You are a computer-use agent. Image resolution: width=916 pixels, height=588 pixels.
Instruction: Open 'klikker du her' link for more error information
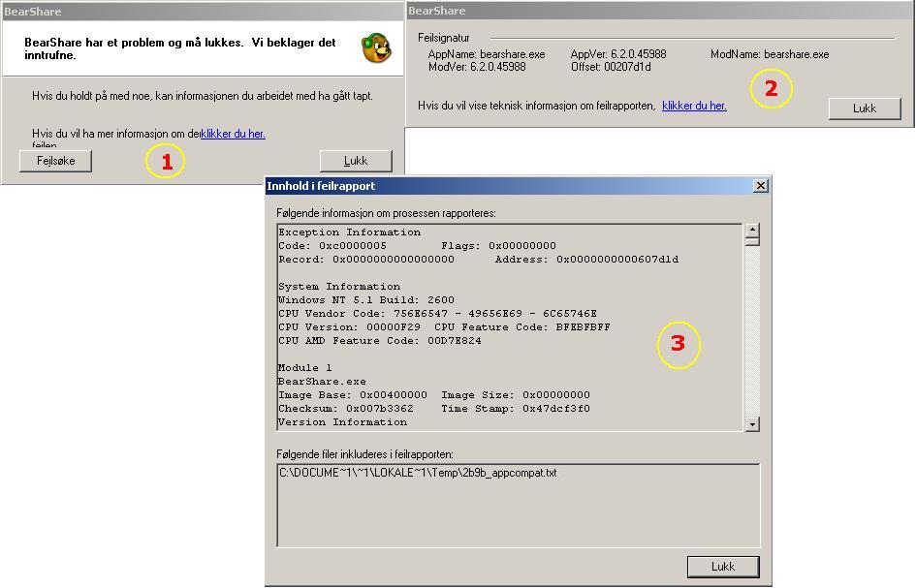[x=233, y=134]
